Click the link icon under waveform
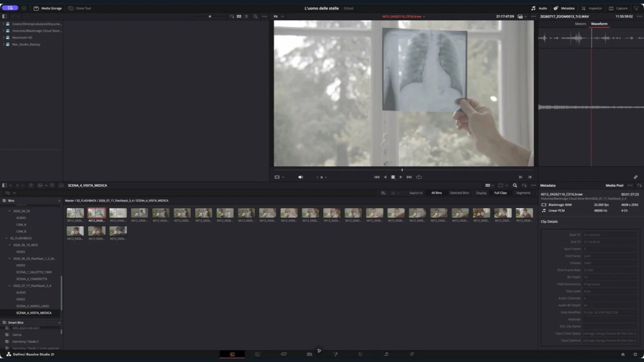644x362 pixels. 636,177
